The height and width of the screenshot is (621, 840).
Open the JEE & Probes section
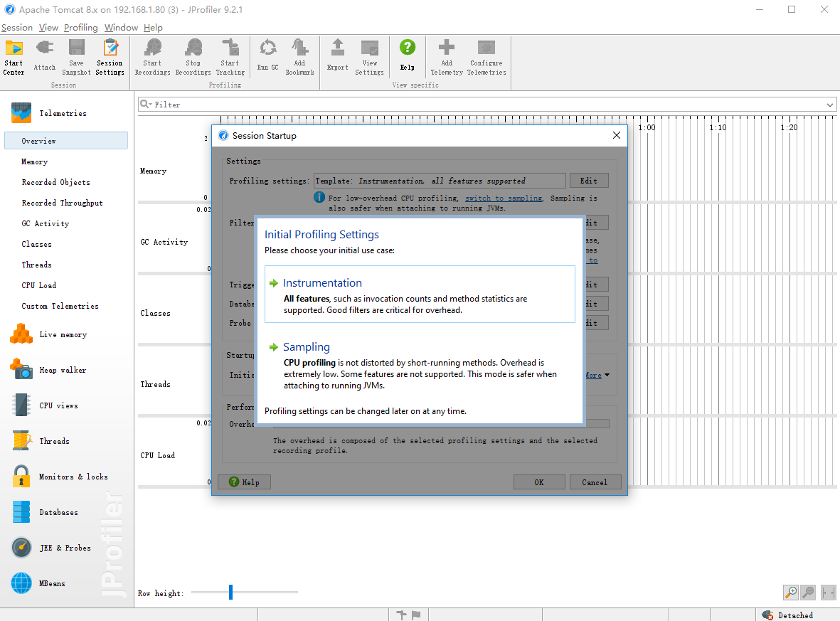[51, 548]
